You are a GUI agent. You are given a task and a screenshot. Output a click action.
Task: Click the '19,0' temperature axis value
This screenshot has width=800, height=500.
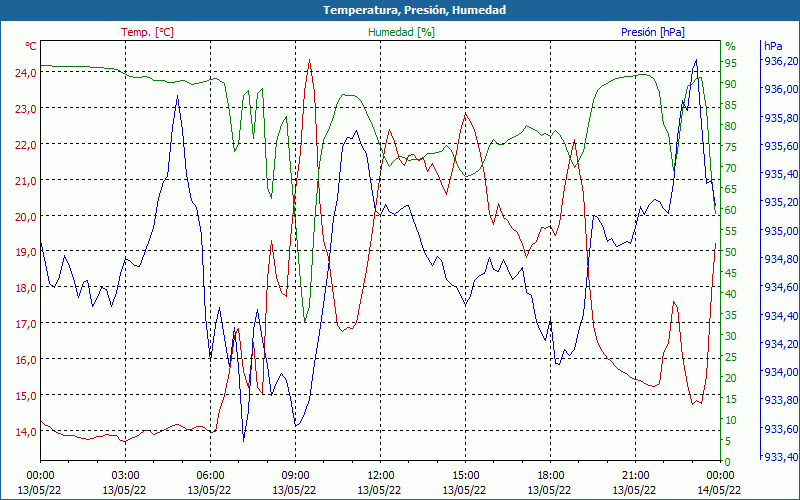26,252
